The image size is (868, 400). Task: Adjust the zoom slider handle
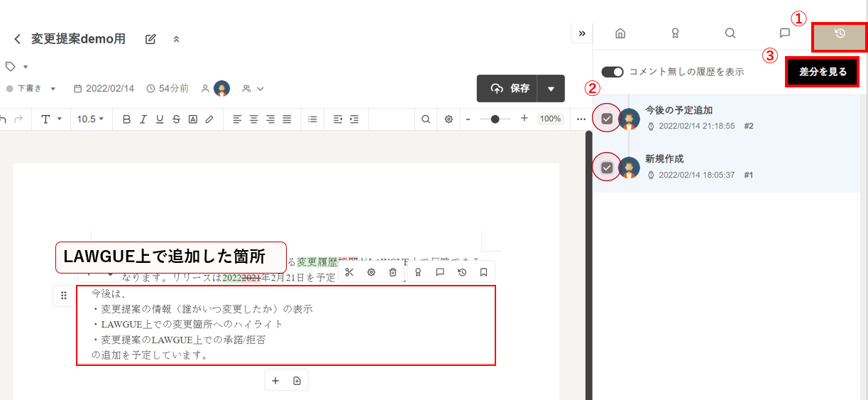[x=495, y=119]
